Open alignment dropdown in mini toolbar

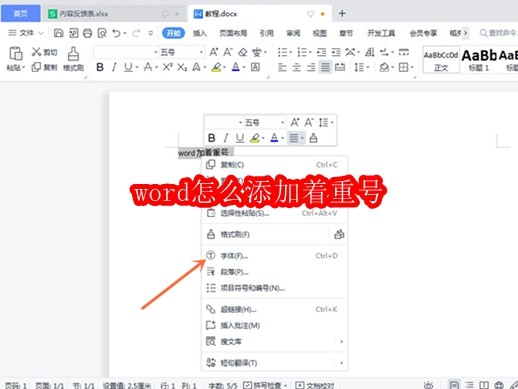302,138
